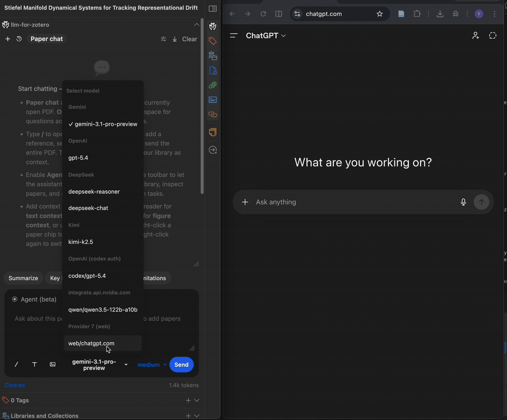Open the medium reasoning level dropdown
This screenshot has width=507, height=420.
(x=152, y=365)
